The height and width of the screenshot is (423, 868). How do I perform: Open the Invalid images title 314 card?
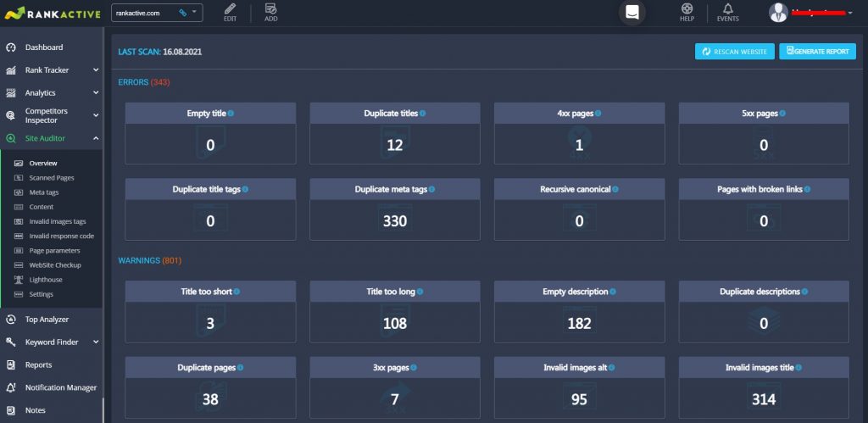pos(764,387)
